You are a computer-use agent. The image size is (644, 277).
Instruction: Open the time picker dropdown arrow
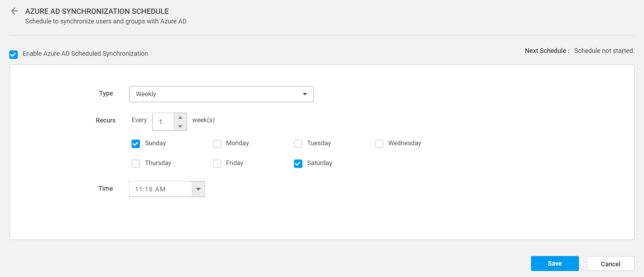click(x=198, y=189)
